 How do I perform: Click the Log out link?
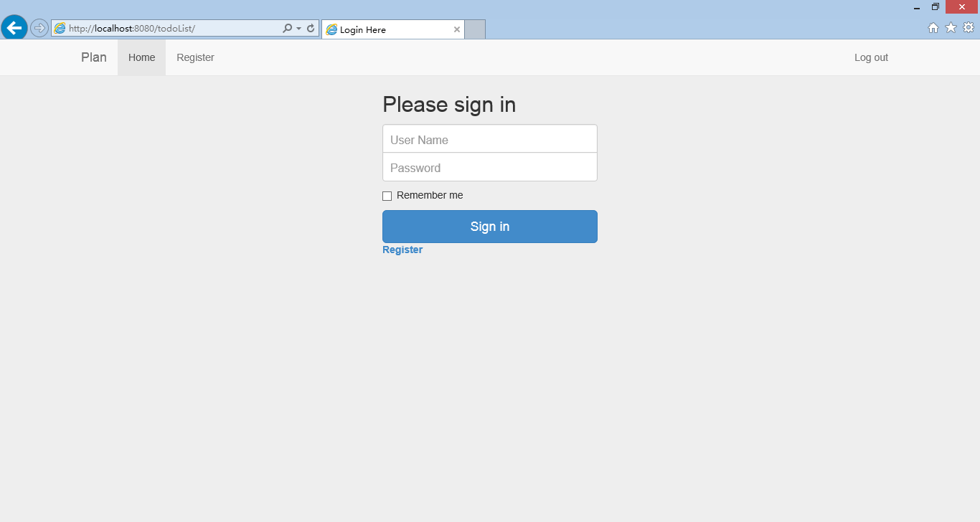[x=871, y=57]
